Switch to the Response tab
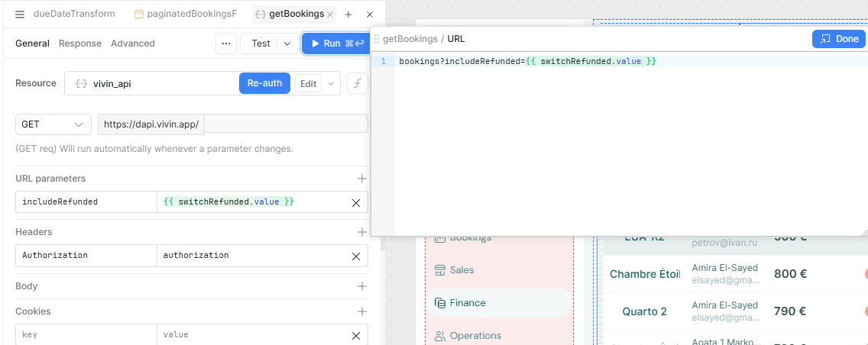 [x=79, y=44]
